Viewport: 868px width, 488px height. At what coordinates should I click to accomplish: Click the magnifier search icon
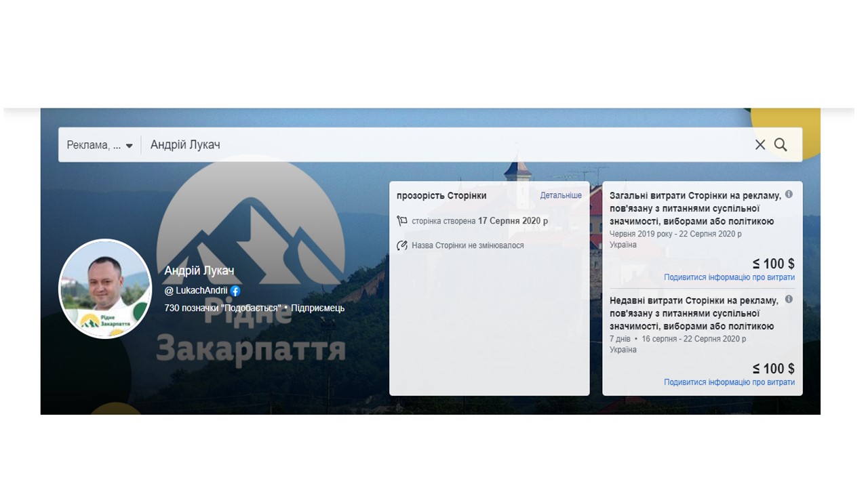click(x=781, y=144)
